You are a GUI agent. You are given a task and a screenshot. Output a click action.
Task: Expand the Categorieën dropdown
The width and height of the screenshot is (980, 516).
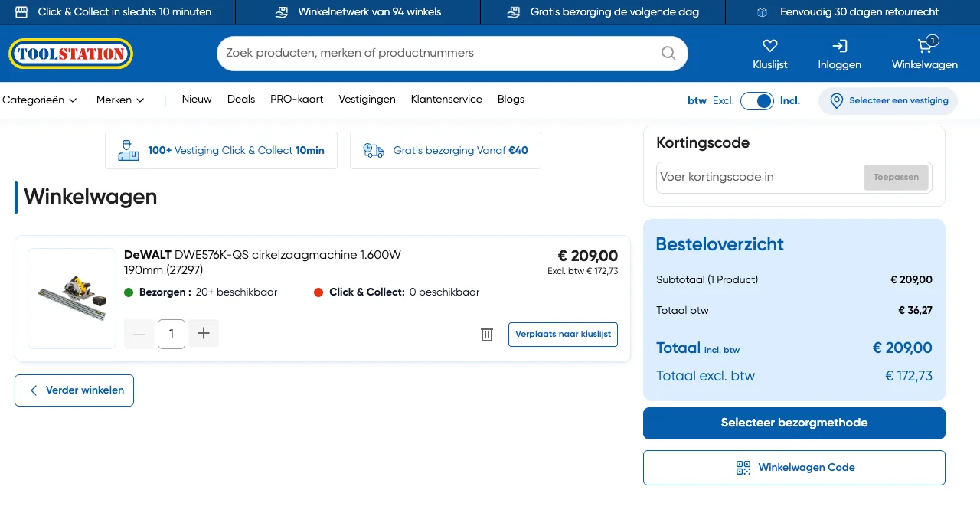click(x=40, y=100)
